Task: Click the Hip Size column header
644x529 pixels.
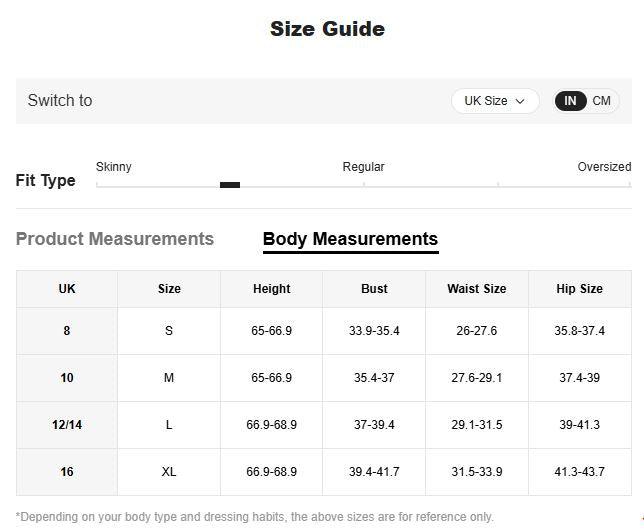Action: click(579, 289)
